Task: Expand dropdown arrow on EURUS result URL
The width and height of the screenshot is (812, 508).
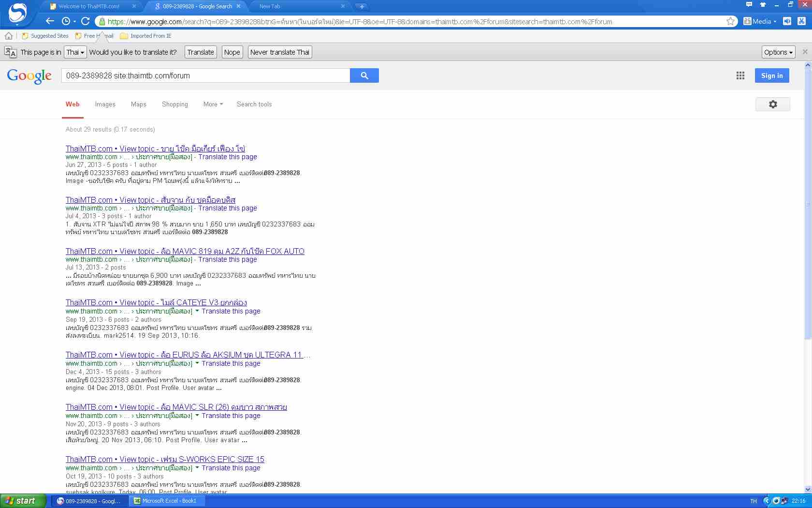Action: click(x=197, y=363)
